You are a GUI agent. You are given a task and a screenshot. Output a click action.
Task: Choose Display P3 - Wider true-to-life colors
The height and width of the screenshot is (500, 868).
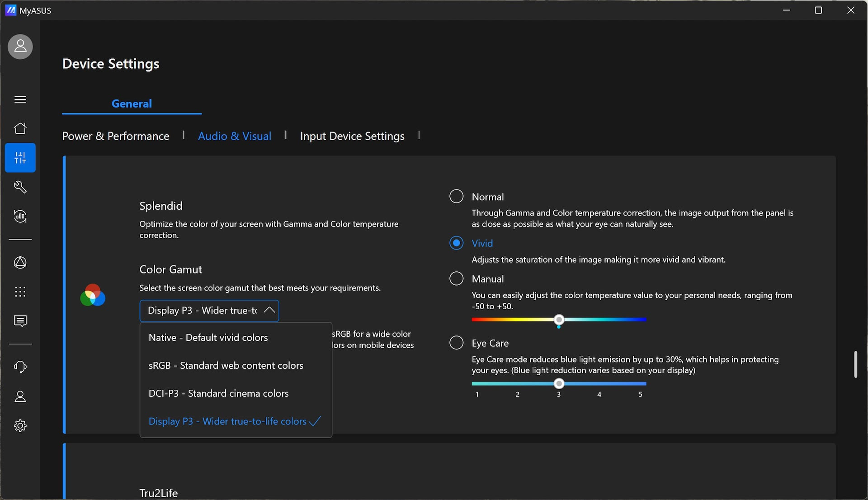click(x=236, y=421)
